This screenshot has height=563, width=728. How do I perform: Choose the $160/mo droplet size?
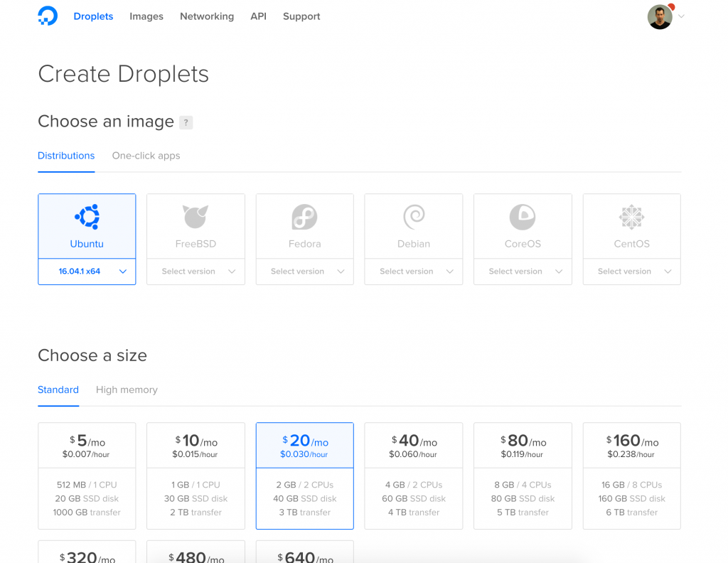coord(632,476)
